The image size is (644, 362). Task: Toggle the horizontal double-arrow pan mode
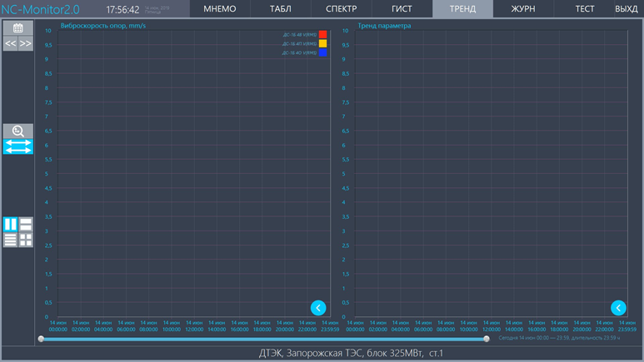click(18, 146)
